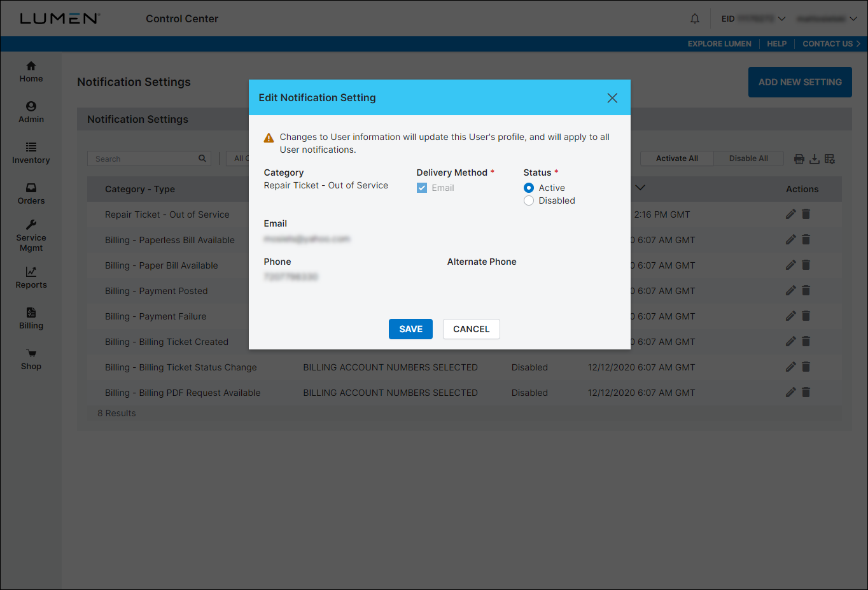Image resolution: width=868 pixels, height=590 pixels.
Task: Open CONTACT US menu
Action: pos(831,44)
